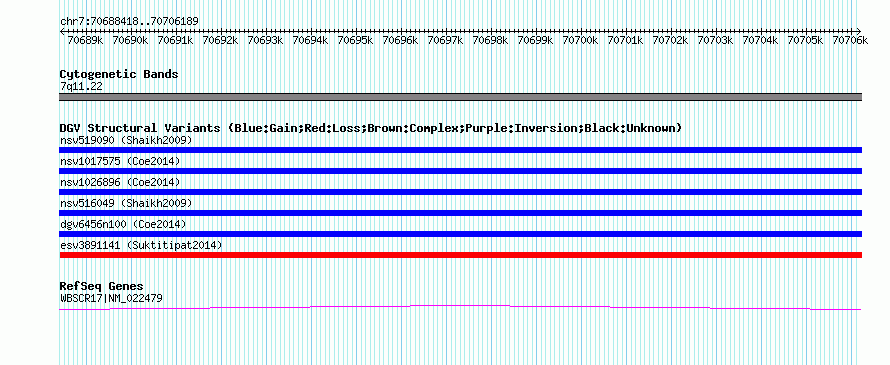Click the right arrow of the coordinate ruler
890x365 pixels.
pyautogui.click(x=858, y=31)
